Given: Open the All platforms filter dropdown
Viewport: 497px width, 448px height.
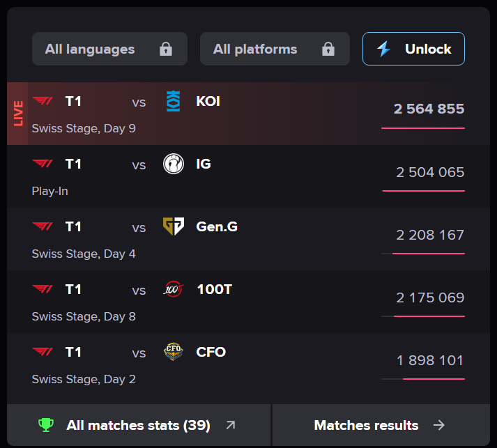Looking at the screenshot, I should tap(275, 49).
